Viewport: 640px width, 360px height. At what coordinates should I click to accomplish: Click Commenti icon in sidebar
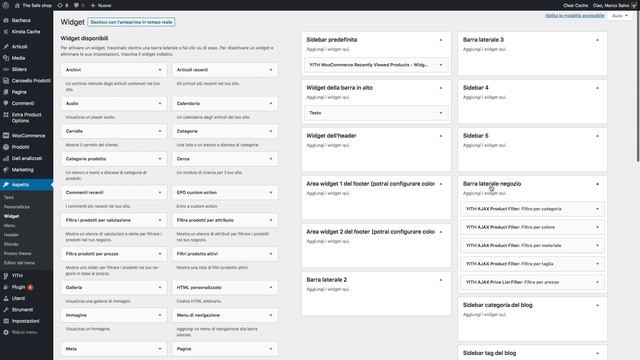(x=6, y=103)
